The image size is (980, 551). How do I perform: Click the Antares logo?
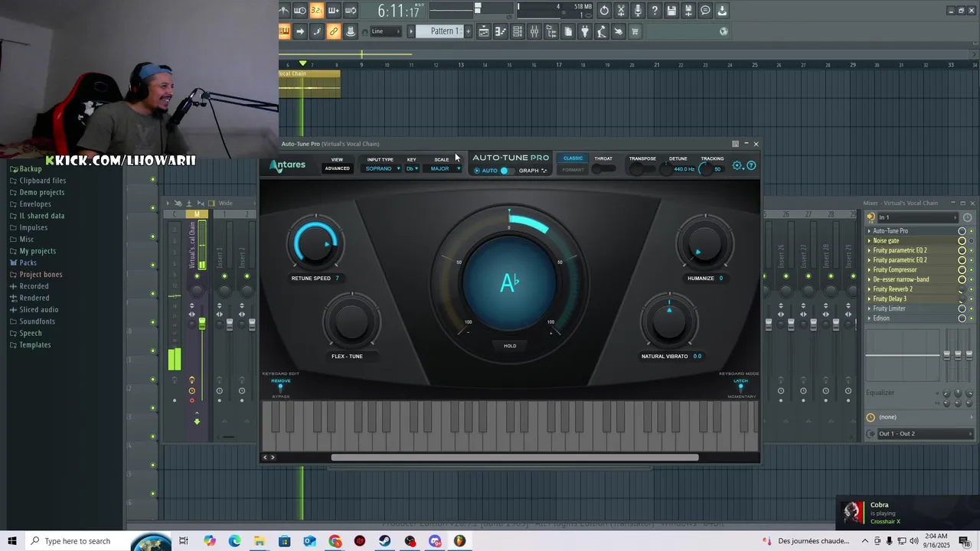[287, 165]
